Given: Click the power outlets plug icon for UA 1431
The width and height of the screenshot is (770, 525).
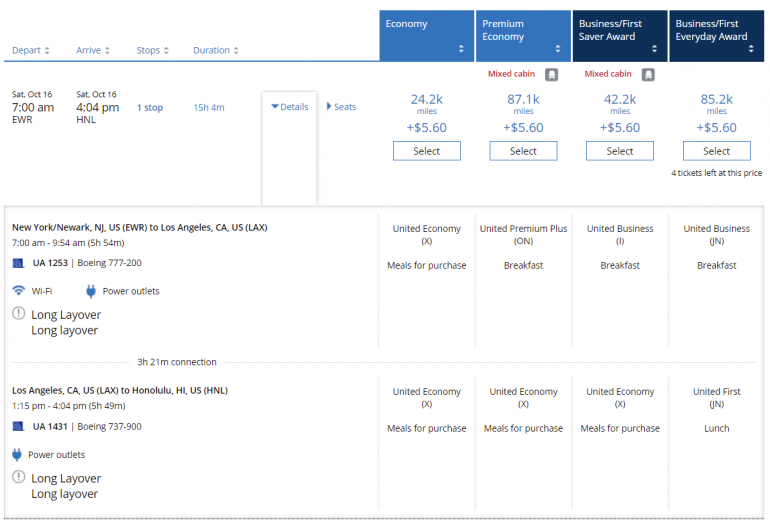Looking at the screenshot, I should 18,454.
